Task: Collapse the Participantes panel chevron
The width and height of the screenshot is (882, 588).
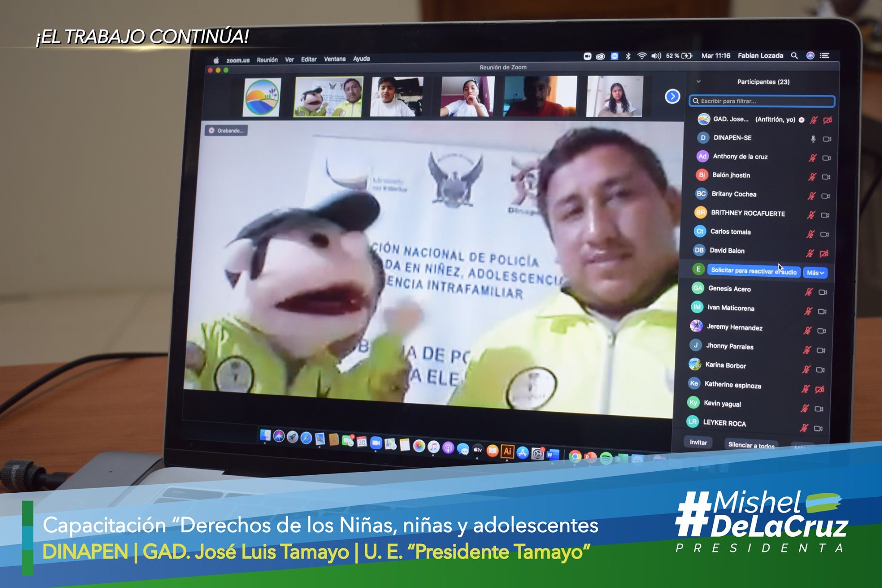Action: tap(699, 81)
